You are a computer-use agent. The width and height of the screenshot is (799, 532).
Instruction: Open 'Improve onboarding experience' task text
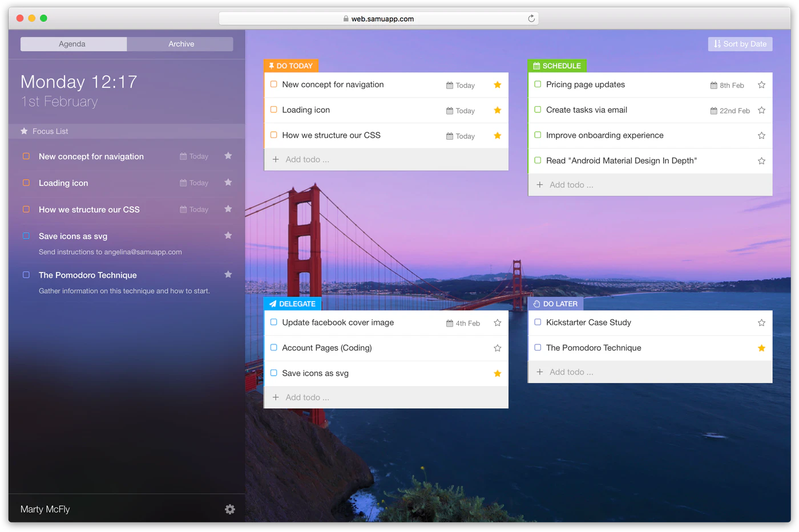605,136
